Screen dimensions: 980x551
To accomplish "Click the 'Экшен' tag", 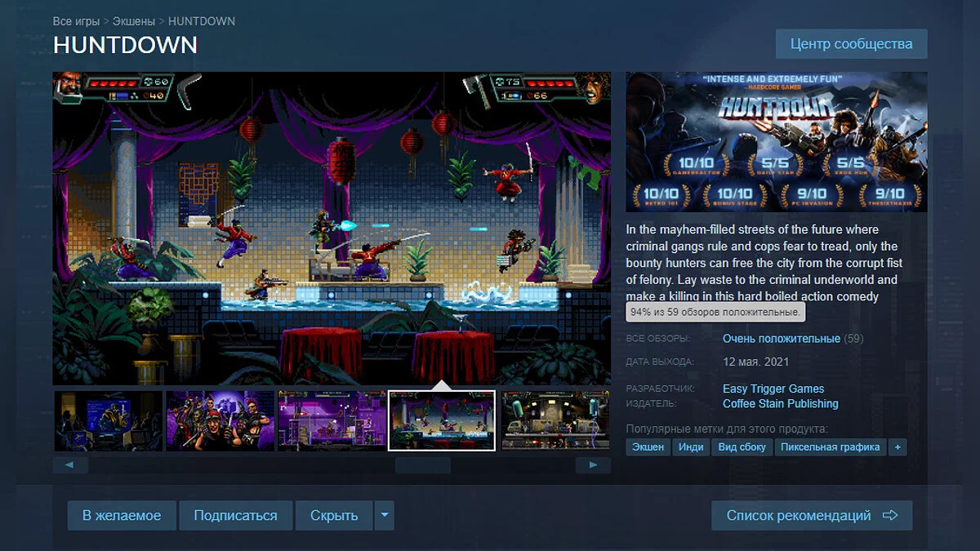I will tap(648, 447).
